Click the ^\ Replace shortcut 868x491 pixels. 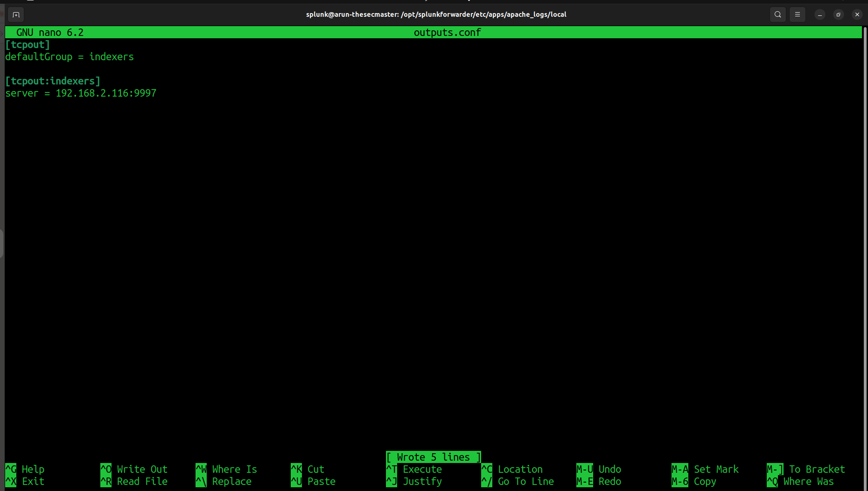pos(224,482)
